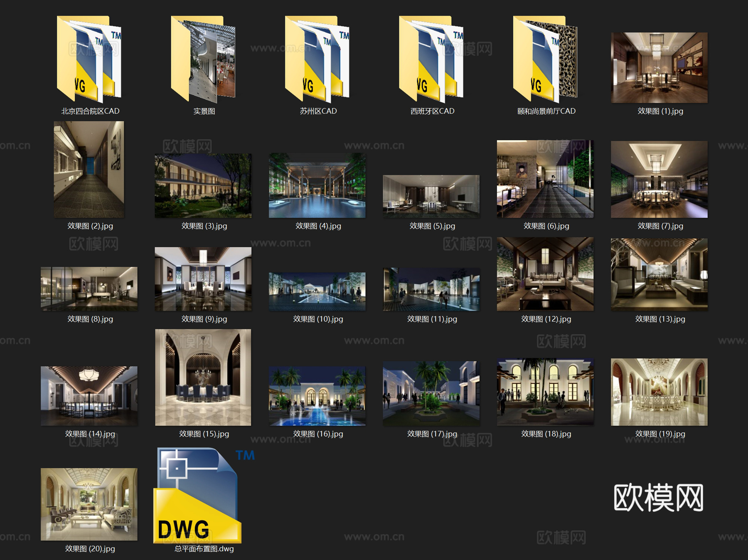Screen dimensions: 748x560
Task: Click the 效果图 (3).jpg file name
Action: (x=204, y=226)
